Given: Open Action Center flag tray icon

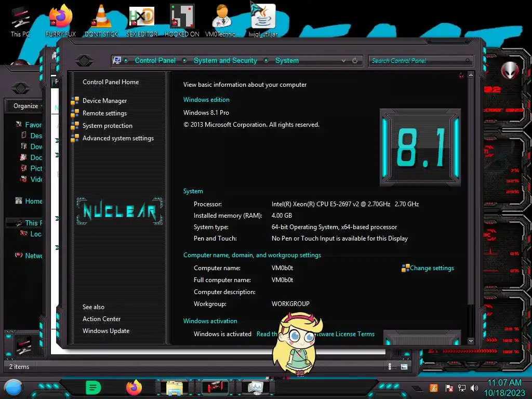Looking at the screenshot, I should [x=449, y=388].
